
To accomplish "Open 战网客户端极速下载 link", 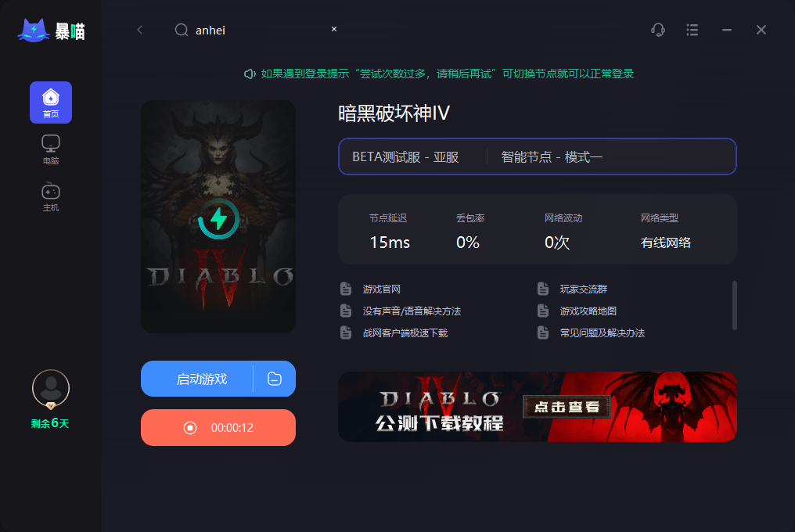I will pos(405,332).
